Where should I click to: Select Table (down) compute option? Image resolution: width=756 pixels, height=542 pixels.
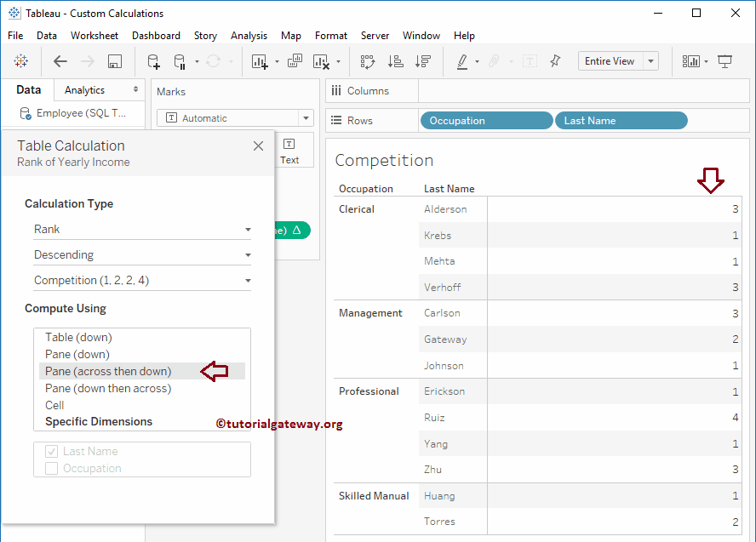click(x=78, y=338)
